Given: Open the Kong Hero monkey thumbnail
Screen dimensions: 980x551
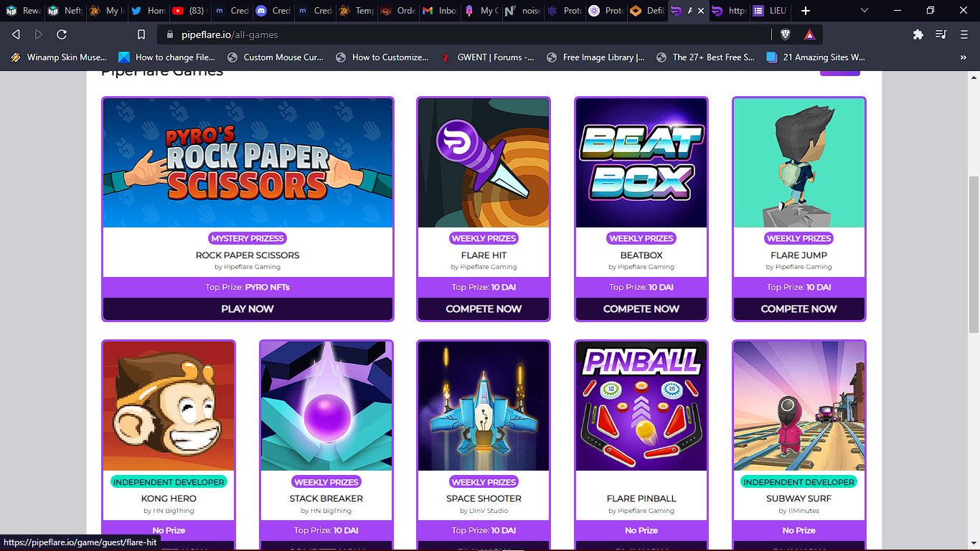Looking at the screenshot, I should [169, 406].
